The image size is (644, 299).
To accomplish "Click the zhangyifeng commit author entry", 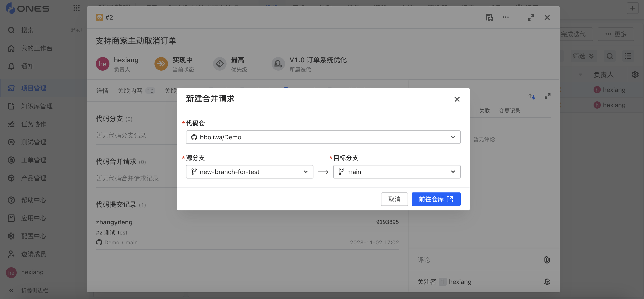I will coord(114,222).
